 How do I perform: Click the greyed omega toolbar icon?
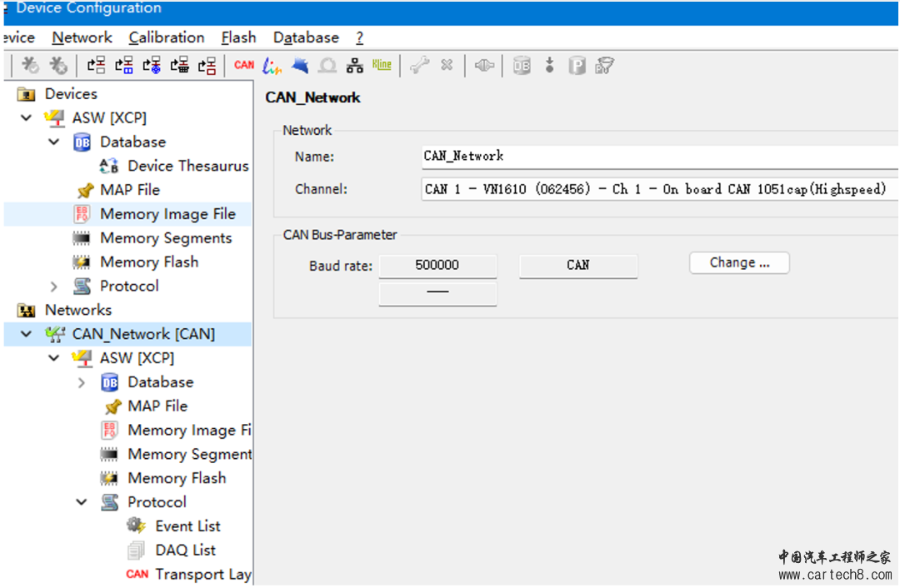[327, 66]
